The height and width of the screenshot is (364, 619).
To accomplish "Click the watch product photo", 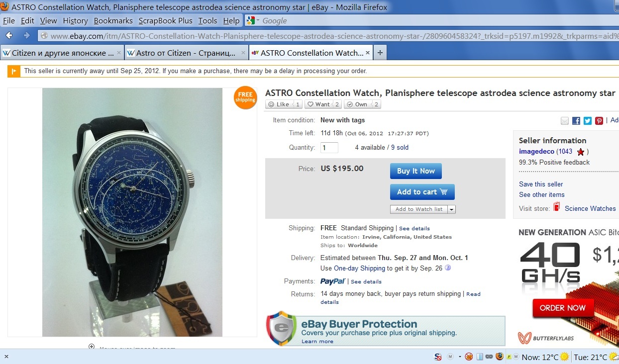I will tap(132, 212).
